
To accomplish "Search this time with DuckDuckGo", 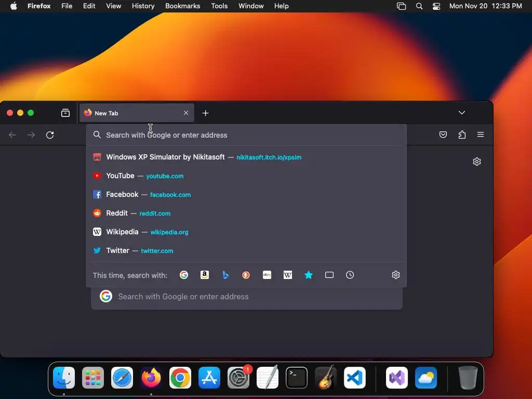I will [x=246, y=275].
